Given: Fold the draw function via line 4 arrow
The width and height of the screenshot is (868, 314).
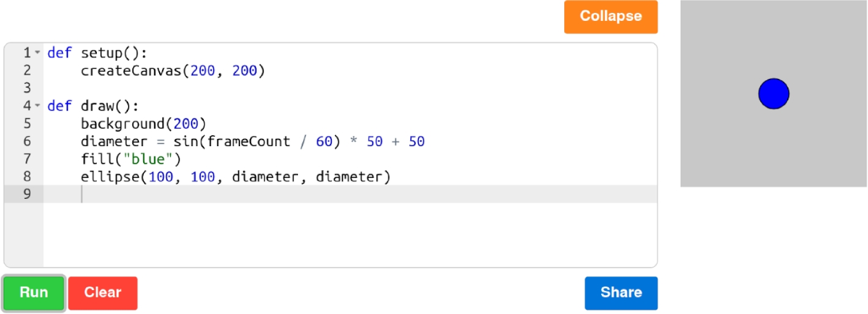Looking at the screenshot, I should point(38,106).
